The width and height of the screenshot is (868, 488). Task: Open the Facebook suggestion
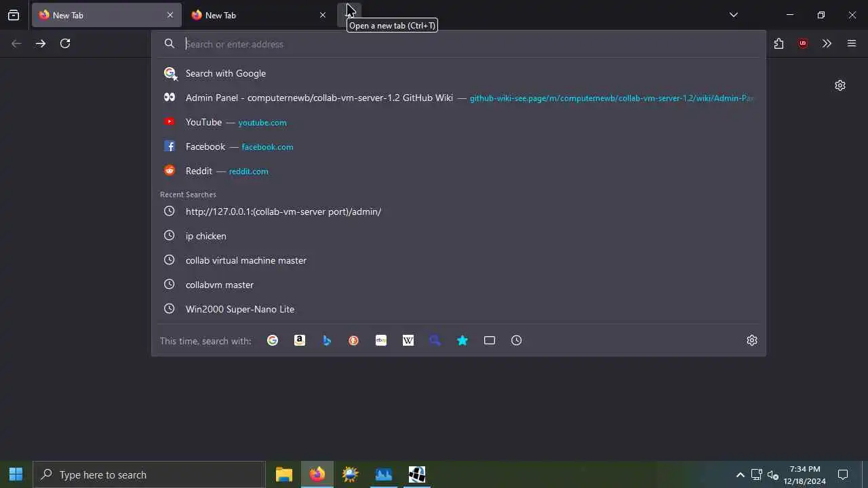click(x=458, y=146)
